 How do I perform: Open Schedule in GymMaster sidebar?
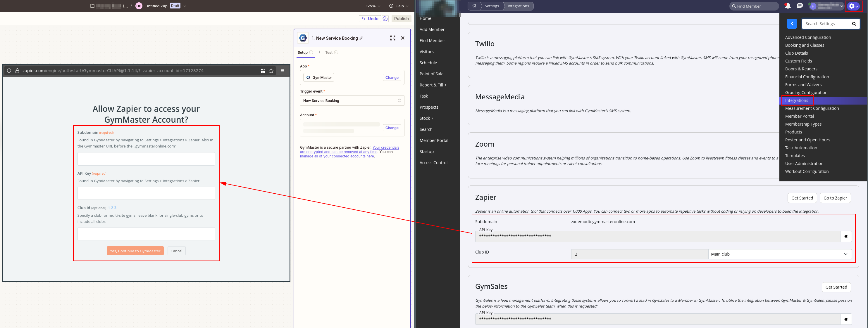428,63
